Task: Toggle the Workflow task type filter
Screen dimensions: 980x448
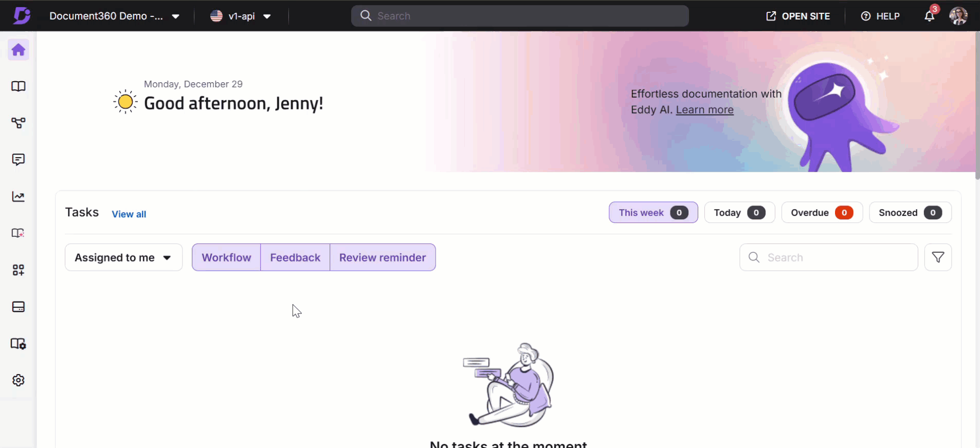Action: [226, 257]
